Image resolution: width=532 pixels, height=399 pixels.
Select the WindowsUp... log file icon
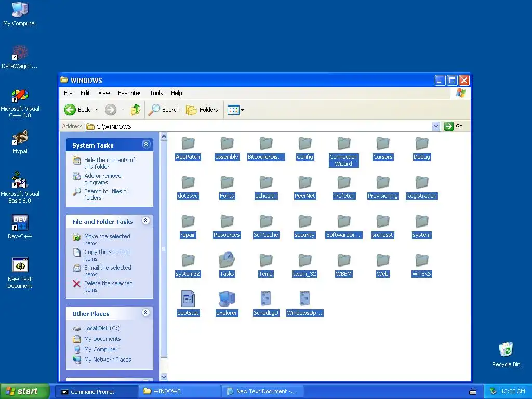click(x=304, y=299)
